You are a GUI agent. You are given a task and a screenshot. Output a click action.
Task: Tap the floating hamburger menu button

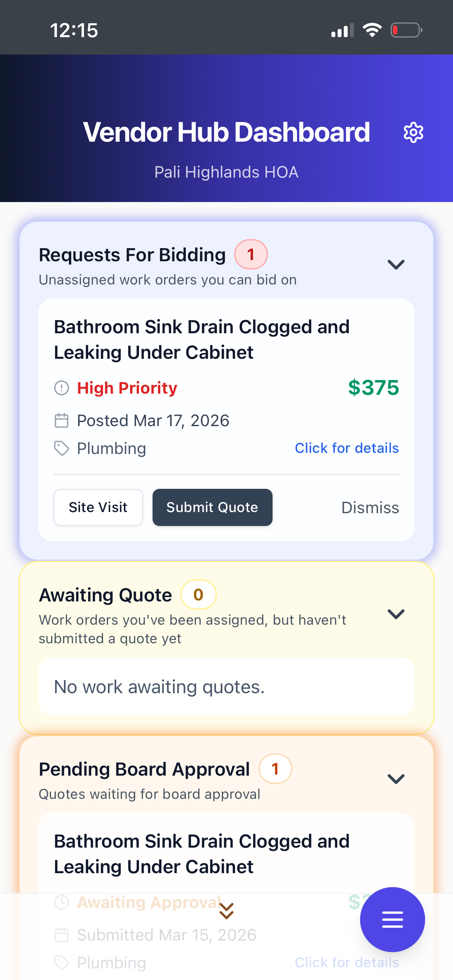(x=392, y=919)
